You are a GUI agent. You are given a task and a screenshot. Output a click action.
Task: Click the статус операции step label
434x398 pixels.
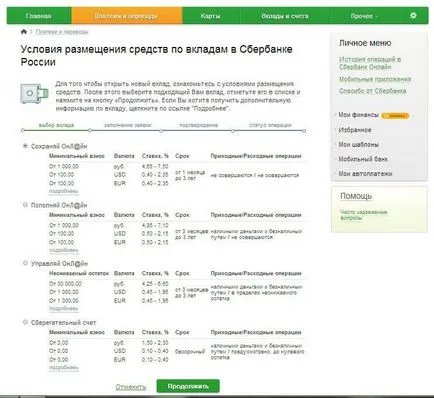point(270,125)
